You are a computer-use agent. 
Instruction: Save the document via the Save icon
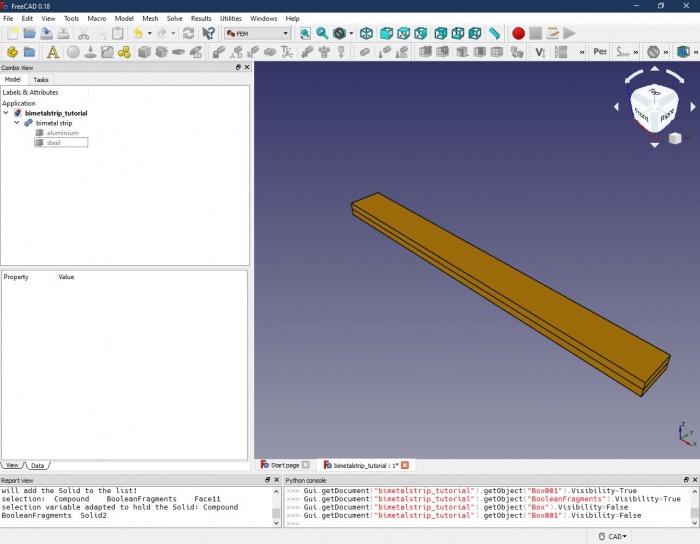click(x=46, y=33)
